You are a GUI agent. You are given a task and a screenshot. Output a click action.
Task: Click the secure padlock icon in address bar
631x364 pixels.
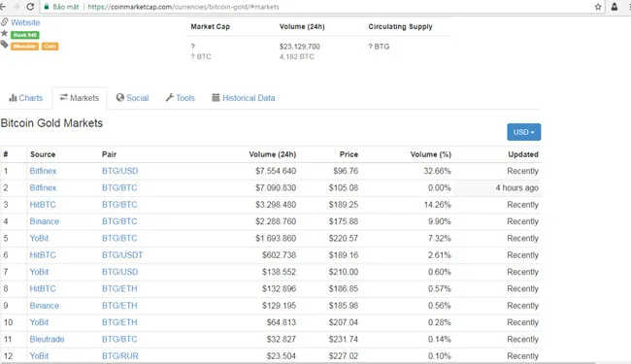pos(47,7)
